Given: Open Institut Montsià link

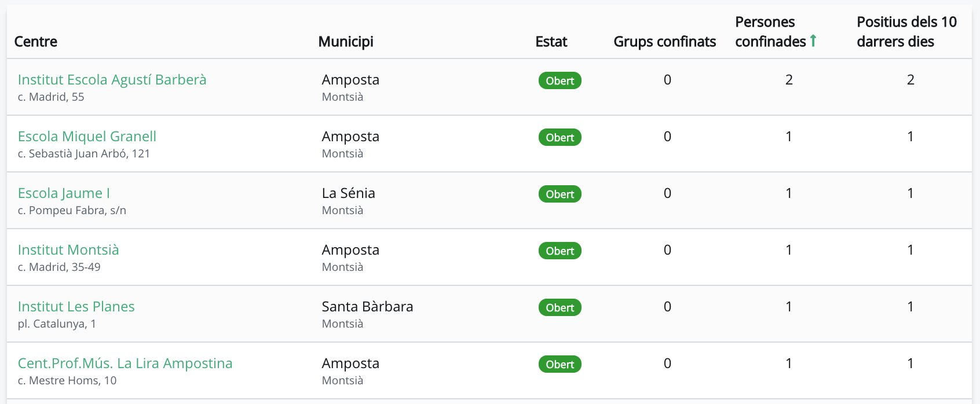Looking at the screenshot, I should [68, 250].
